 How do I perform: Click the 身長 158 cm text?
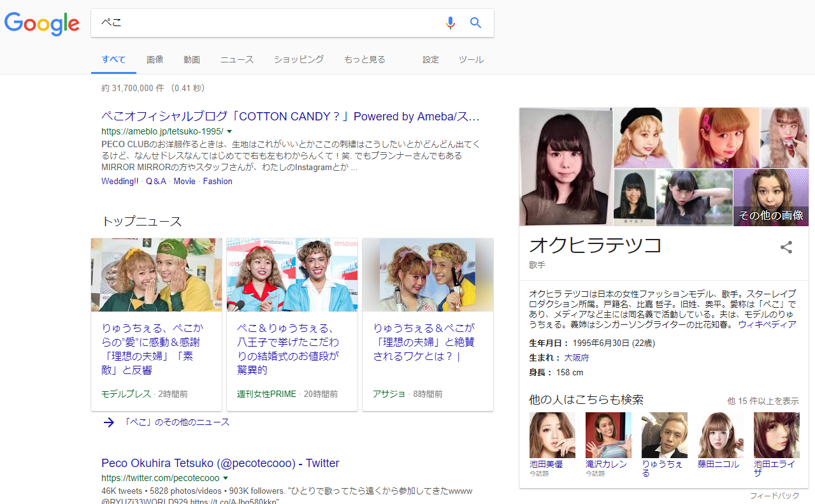tap(556, 373)
